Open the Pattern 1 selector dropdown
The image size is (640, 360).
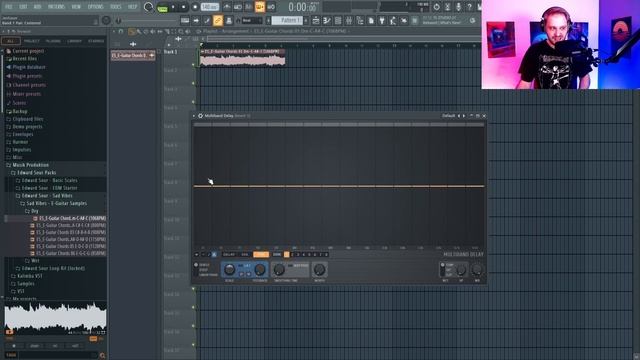tap(287, 20)
